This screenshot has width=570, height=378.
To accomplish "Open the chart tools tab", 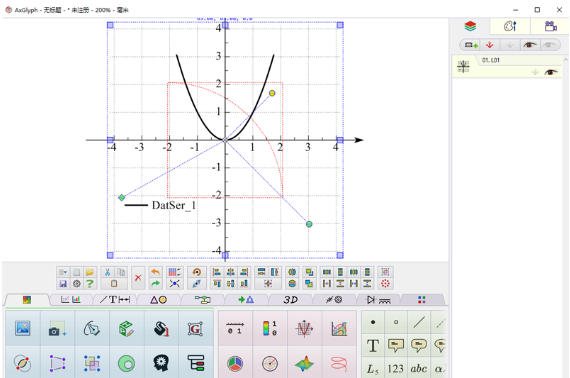I will [x=70, y=299].
